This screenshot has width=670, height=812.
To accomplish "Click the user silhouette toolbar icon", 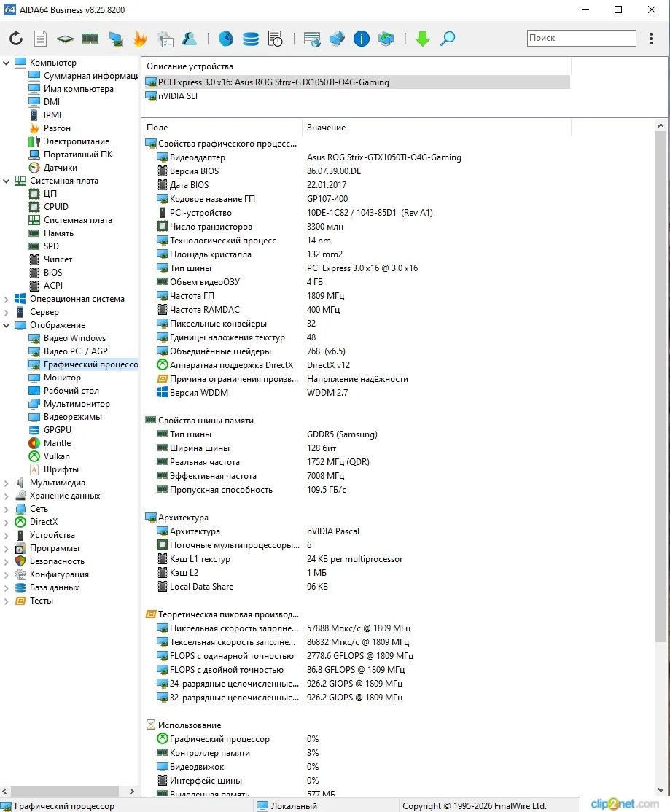I will point(190,39).
